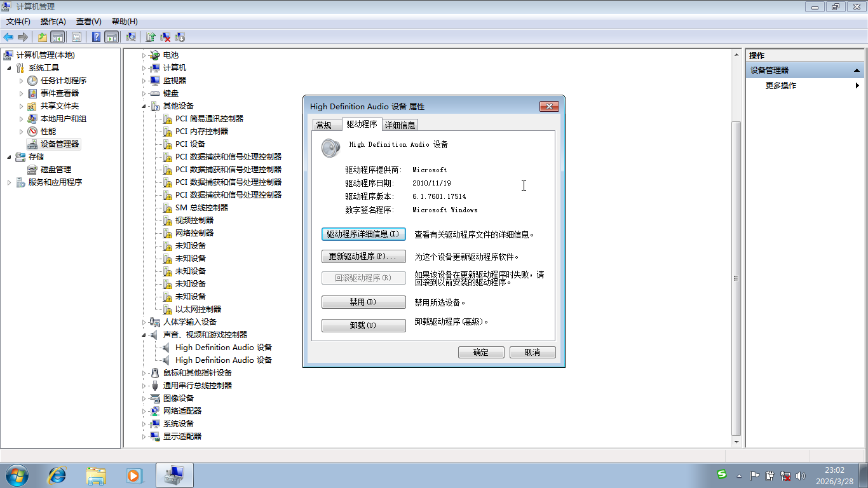Open the 操作(A) menu
The image size is (868, 488).
tap(53, 22)
